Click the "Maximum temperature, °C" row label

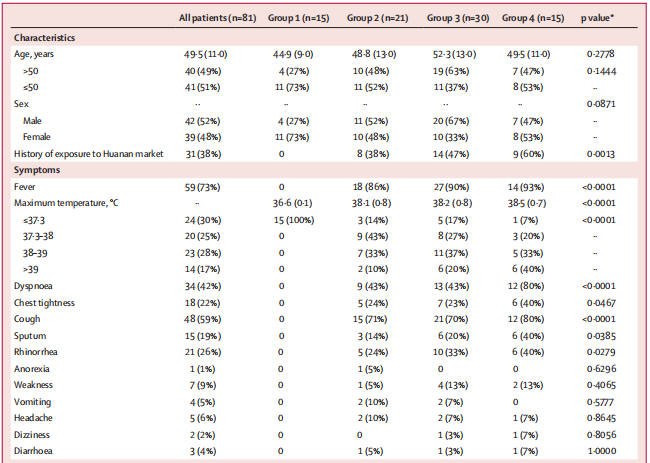[66, 203]
